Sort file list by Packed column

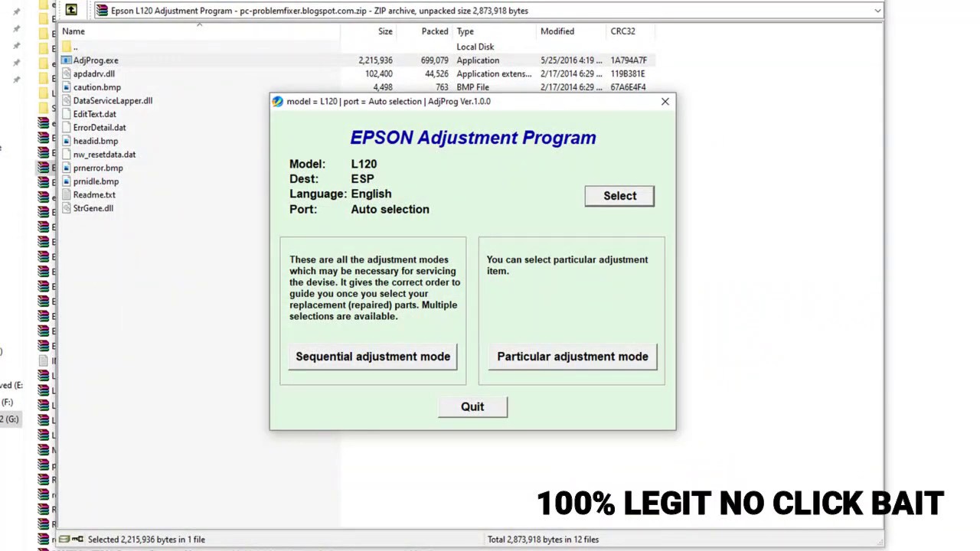coord(435,31)
